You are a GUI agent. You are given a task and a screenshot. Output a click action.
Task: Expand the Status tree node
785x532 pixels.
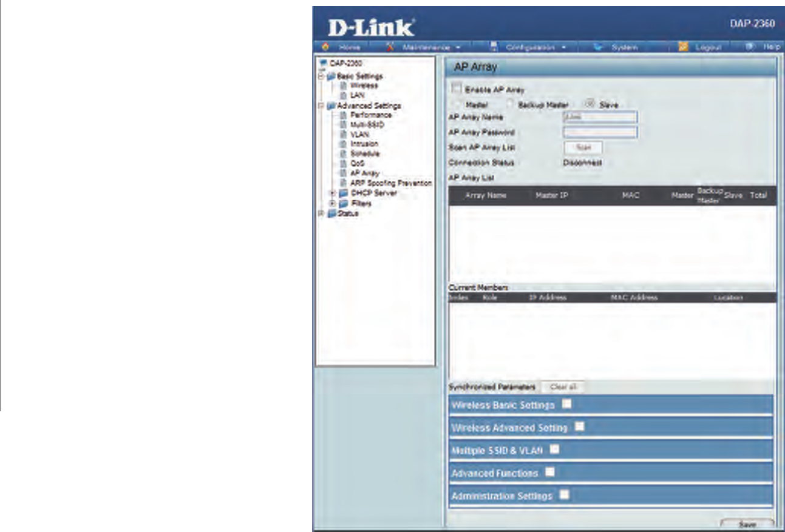320,214
